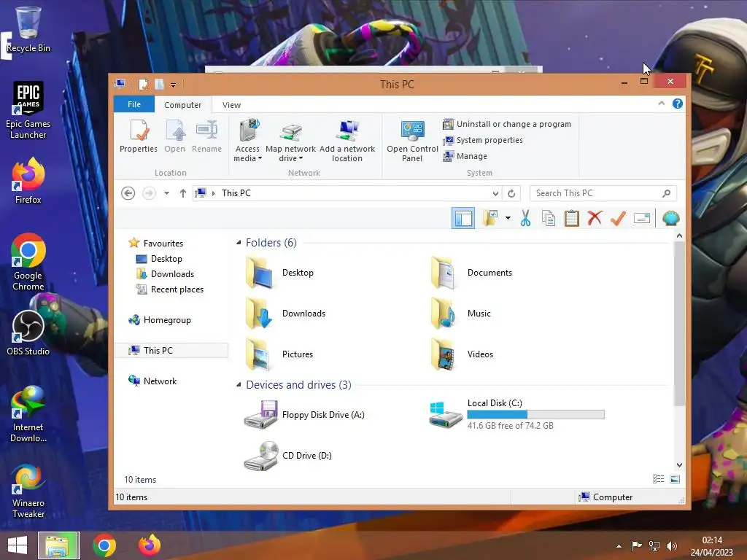The width and height of the screenshot is (747, 560).
Task: Click Add a network location
Action: point(347,141)
